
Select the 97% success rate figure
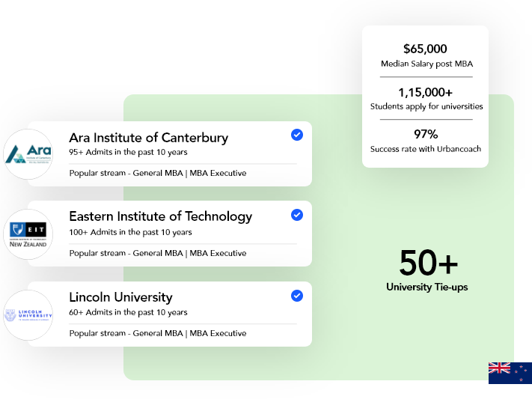pyautogui.click(x=426, y=134)
